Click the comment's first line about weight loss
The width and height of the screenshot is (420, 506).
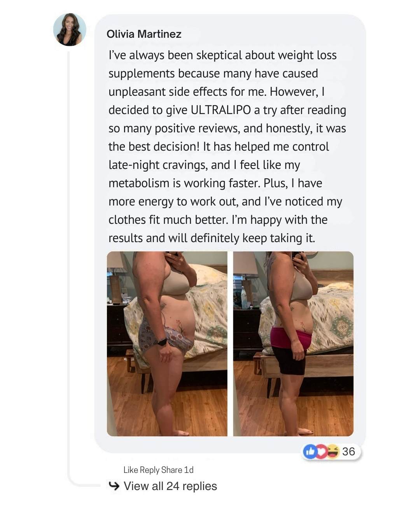(x=222, y=55)
